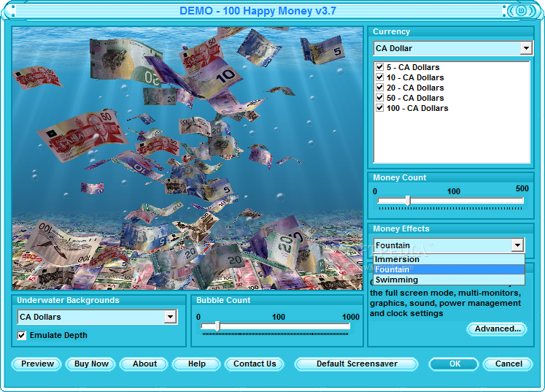Open Help
Screen dimensions: 545x392
click(197, 364)
